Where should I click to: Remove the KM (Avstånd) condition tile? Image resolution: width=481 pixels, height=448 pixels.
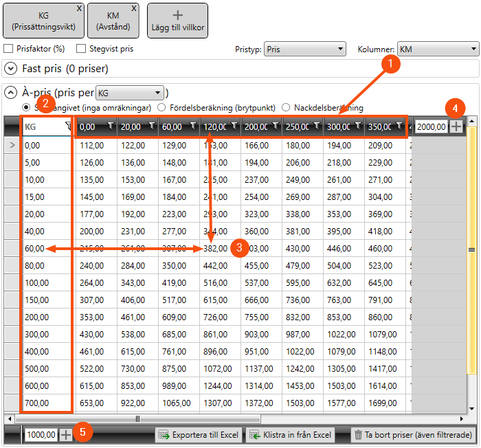134,8
